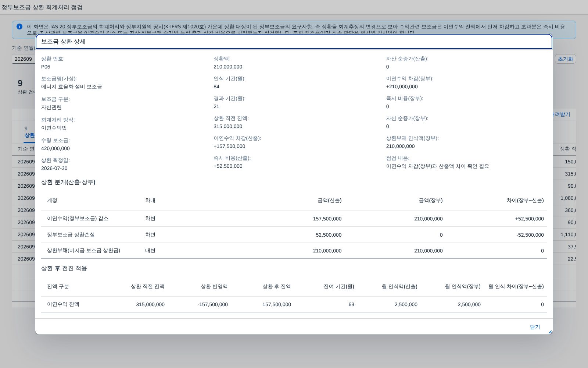Click the 점검 내용 note about 차이 확인 필요
Viewport: 588px width, 368px height.
[x=438, y=166]
